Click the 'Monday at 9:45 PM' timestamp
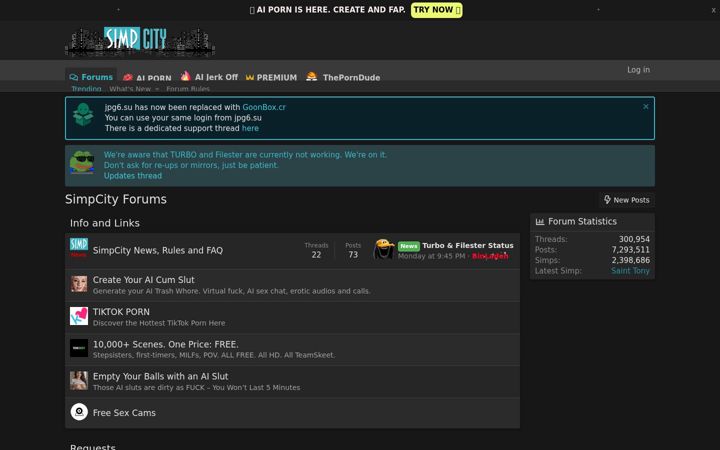720x450 pixels. point(431,256)
